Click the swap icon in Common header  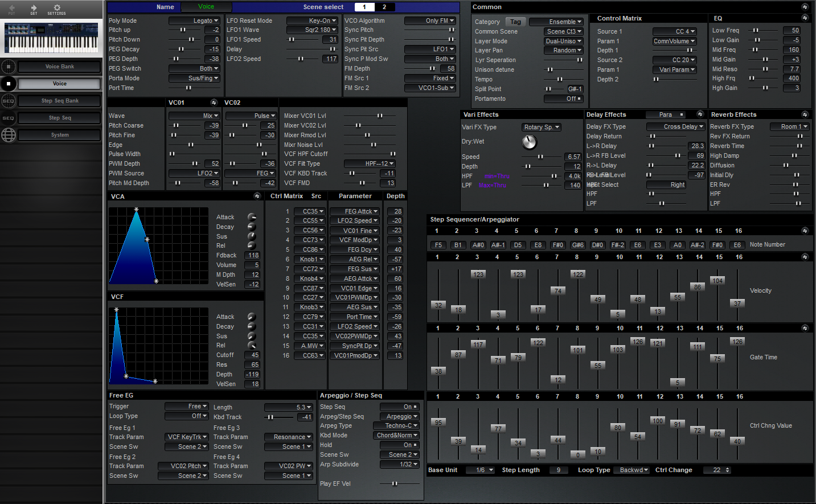[805, 7]
